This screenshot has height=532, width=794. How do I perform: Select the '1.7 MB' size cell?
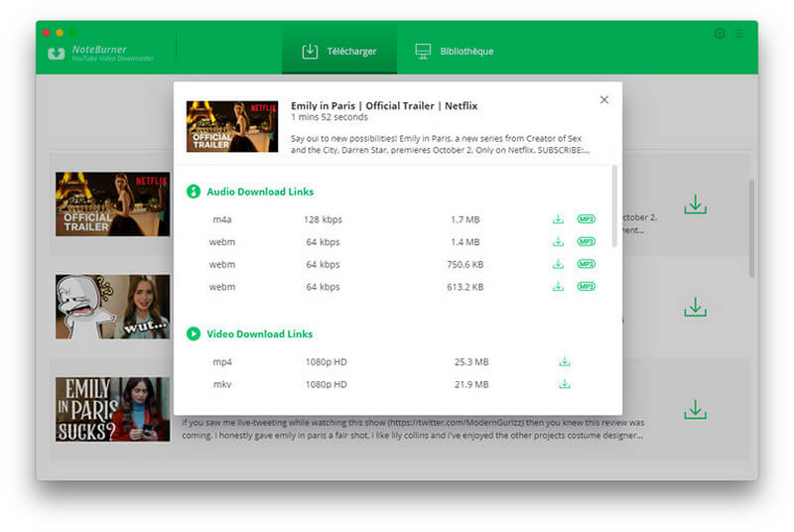coord(464,219)
